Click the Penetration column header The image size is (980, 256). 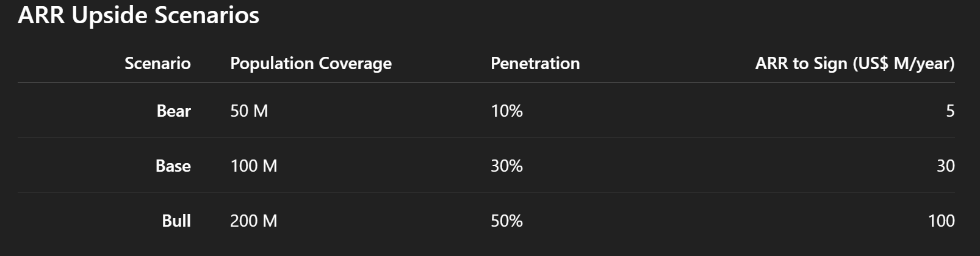[535, 64]
